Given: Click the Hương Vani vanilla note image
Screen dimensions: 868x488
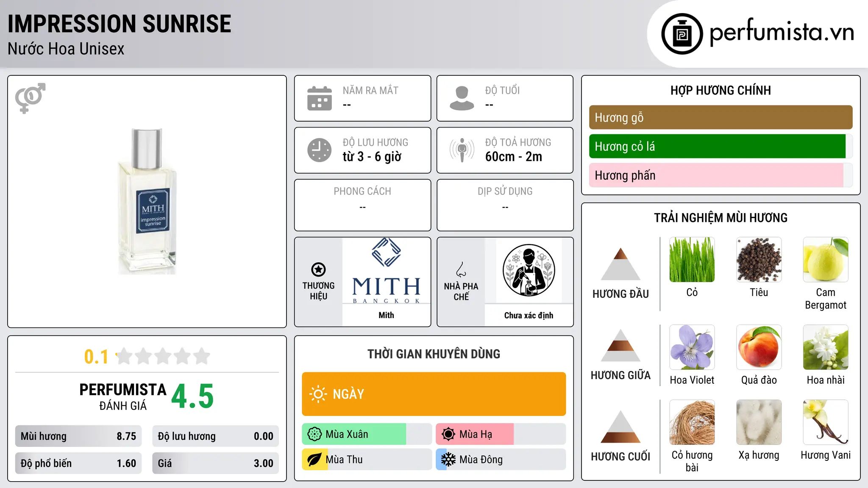Looking at the screenshot, I should [826, 422].
